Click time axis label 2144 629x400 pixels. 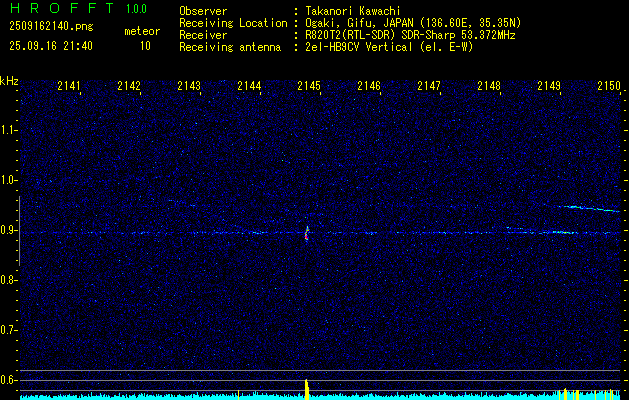pos(249,85)
